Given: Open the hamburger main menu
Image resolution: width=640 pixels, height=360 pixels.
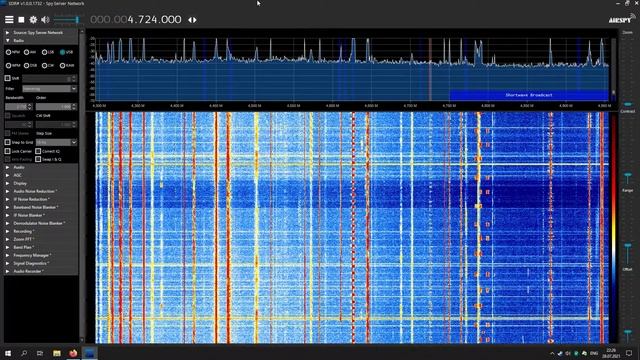Looking at the screenshot, I should coord(9,20).
